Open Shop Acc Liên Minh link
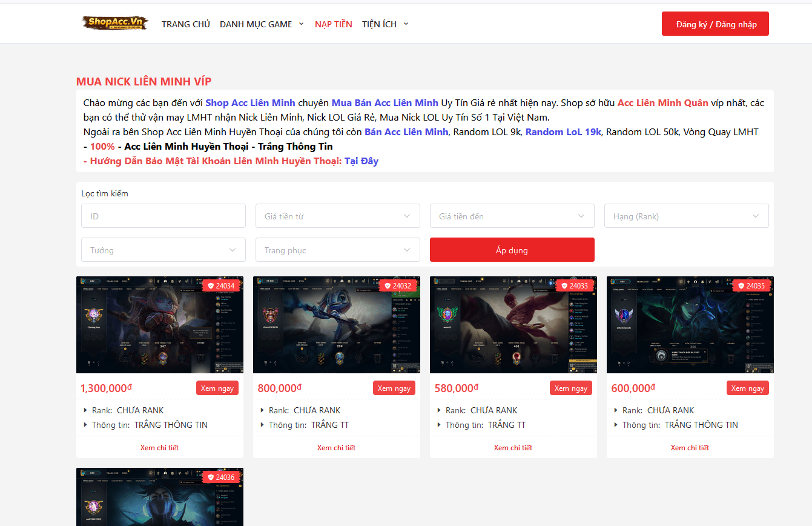Screen dimensions: 812x526 250,103
